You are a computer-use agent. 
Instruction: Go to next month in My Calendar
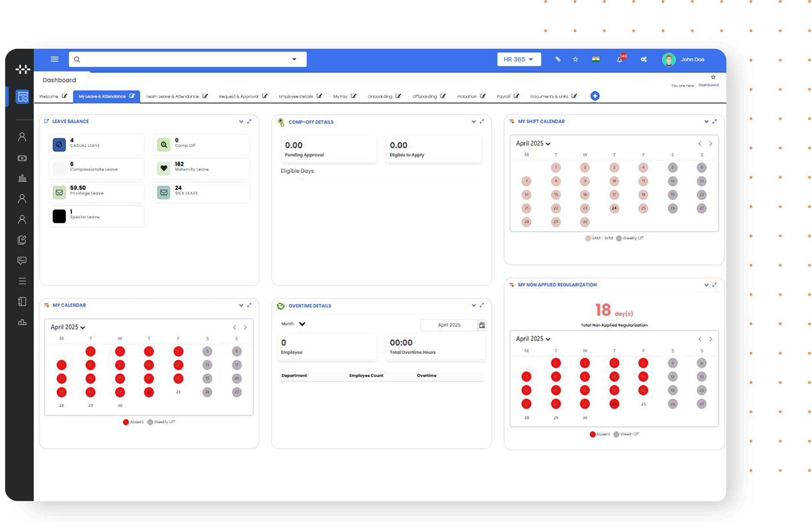[245, 327]
